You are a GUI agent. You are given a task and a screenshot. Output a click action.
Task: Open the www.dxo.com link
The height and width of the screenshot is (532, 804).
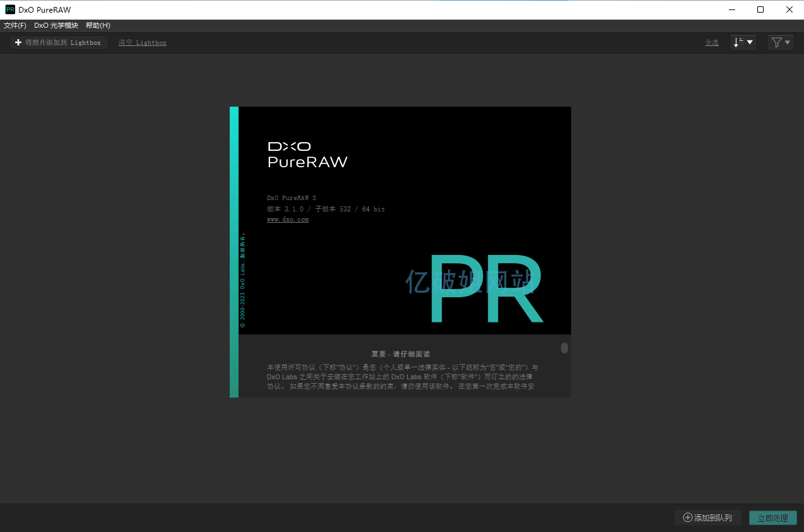click(x=288, y=220)
